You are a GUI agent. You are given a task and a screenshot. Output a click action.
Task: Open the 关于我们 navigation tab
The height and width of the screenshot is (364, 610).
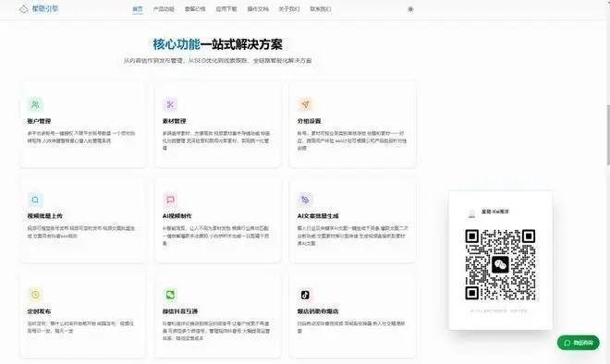(289, 9)
